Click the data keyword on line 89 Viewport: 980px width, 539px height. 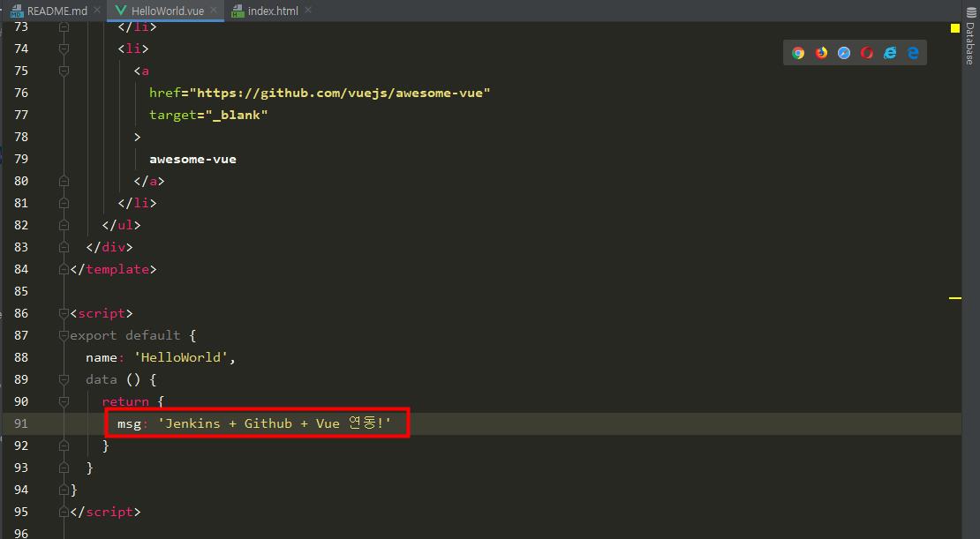102,379
